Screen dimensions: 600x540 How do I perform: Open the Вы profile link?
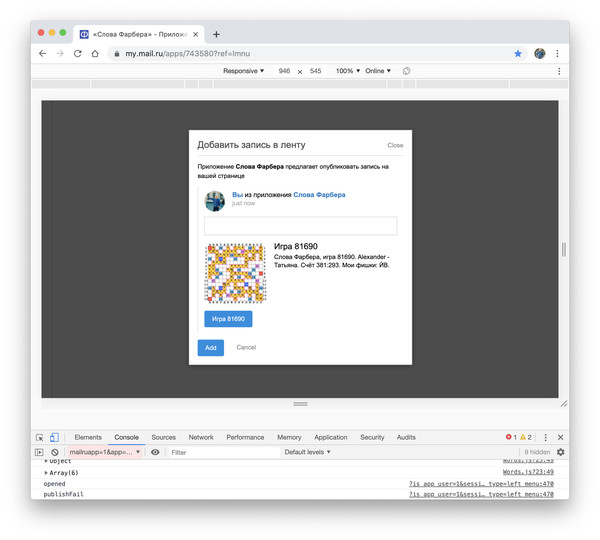(237, 195)
